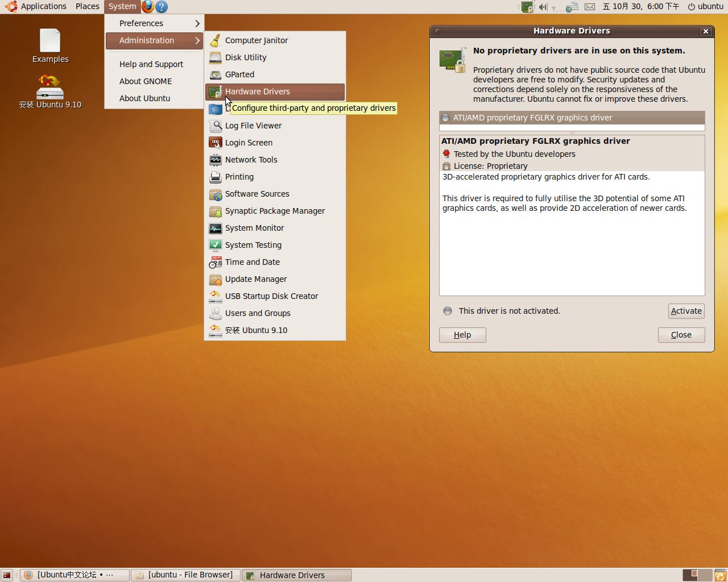Open the Help question mark panel icon
The height and width of the screenshot is (582, 728).
162,7
